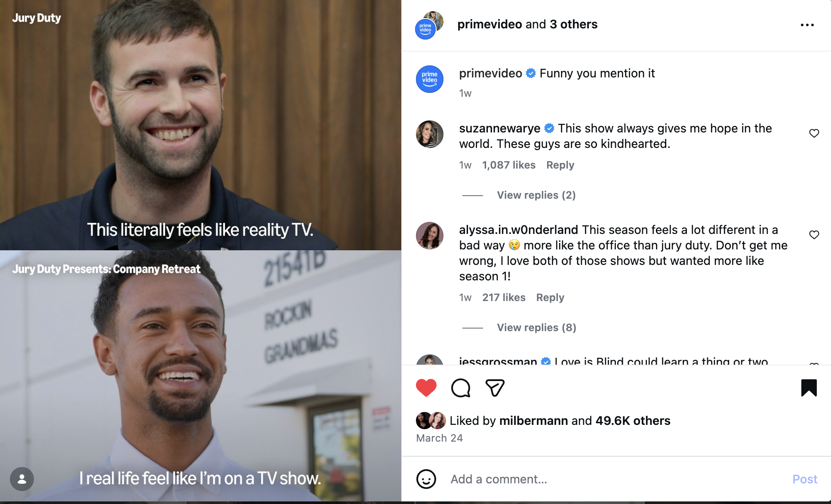This screenshot has height=504, width=831.
Task: Unsave post with bookmark icon
Action: [809, 388]
